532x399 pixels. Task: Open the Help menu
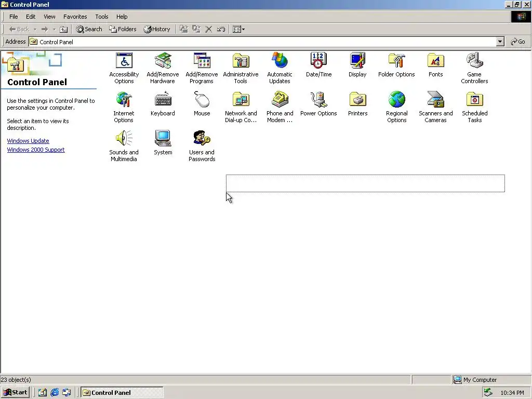click(122, 17)
